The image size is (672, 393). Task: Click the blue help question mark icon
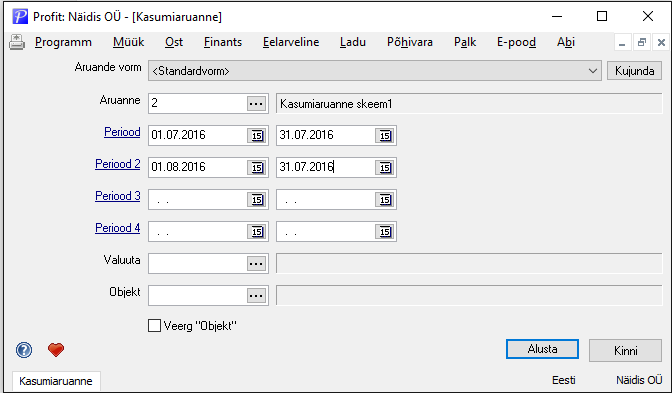24,350
